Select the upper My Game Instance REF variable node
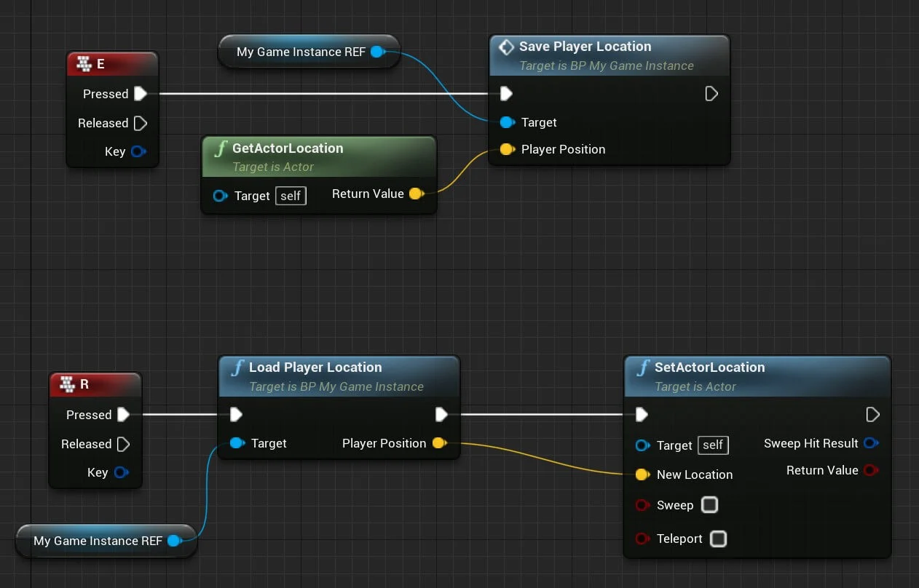The width and height of the screenshot is (919, 588). 309,52
